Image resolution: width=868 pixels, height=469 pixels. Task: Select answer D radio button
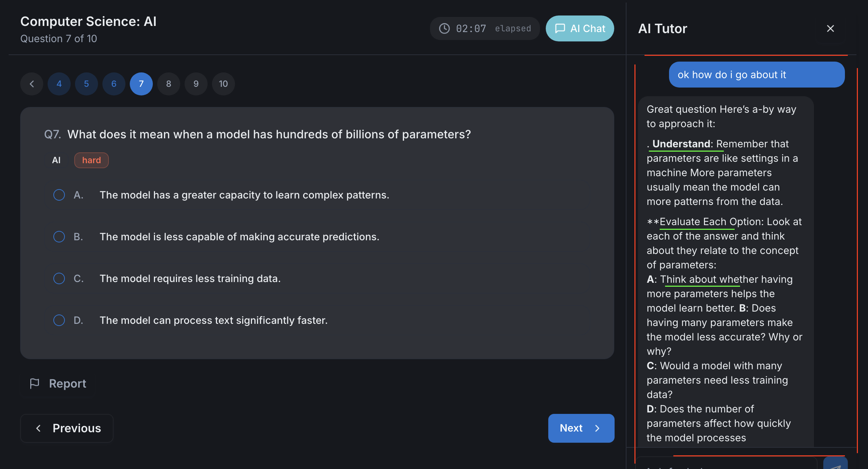[x=59, y=320]
